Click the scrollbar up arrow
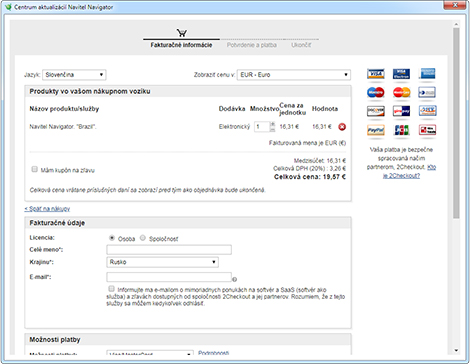The image size is (470, 364). point(456,24)
